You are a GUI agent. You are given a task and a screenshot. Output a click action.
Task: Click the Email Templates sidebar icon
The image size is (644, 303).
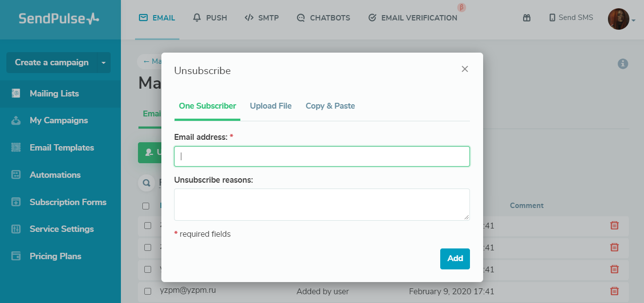pyautogui.click(x=16, y=148)
